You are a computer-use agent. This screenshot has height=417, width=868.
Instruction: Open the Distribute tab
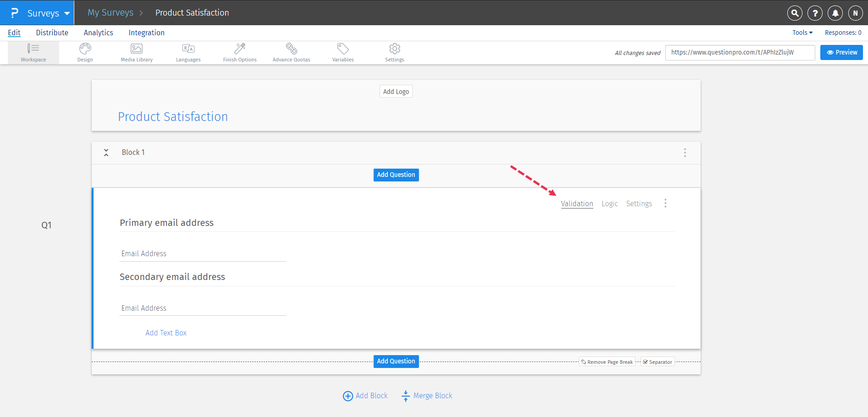click(52, 33)
